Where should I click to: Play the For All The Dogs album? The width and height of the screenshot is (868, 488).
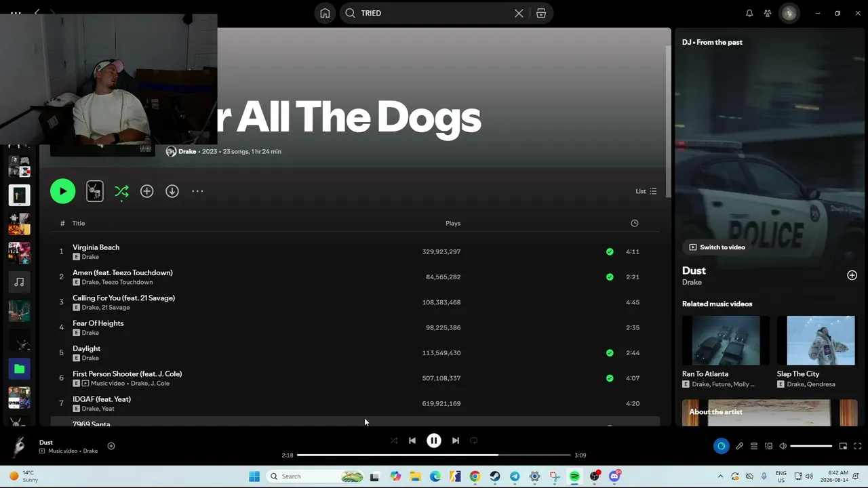[62, 191]
